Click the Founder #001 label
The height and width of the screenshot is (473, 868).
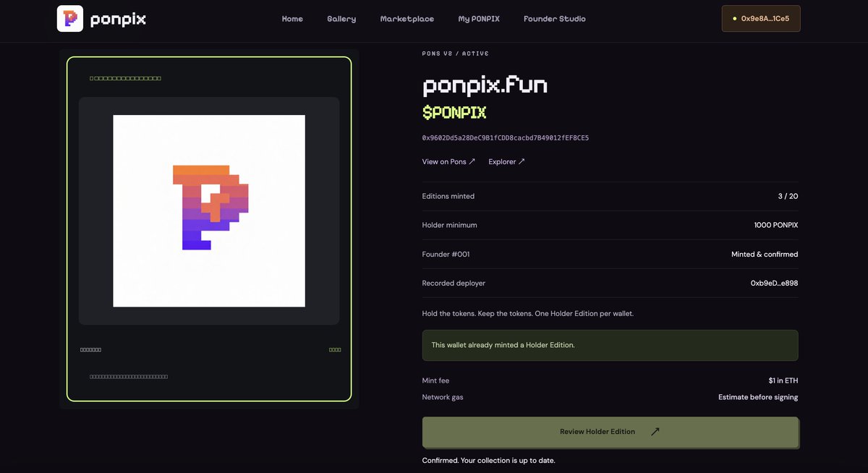tap(446, 255)
